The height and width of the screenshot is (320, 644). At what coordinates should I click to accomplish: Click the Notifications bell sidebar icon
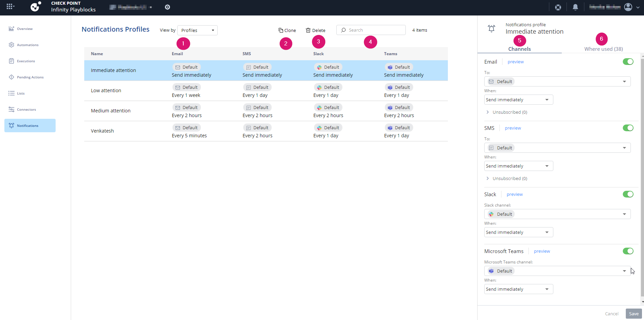11,126
